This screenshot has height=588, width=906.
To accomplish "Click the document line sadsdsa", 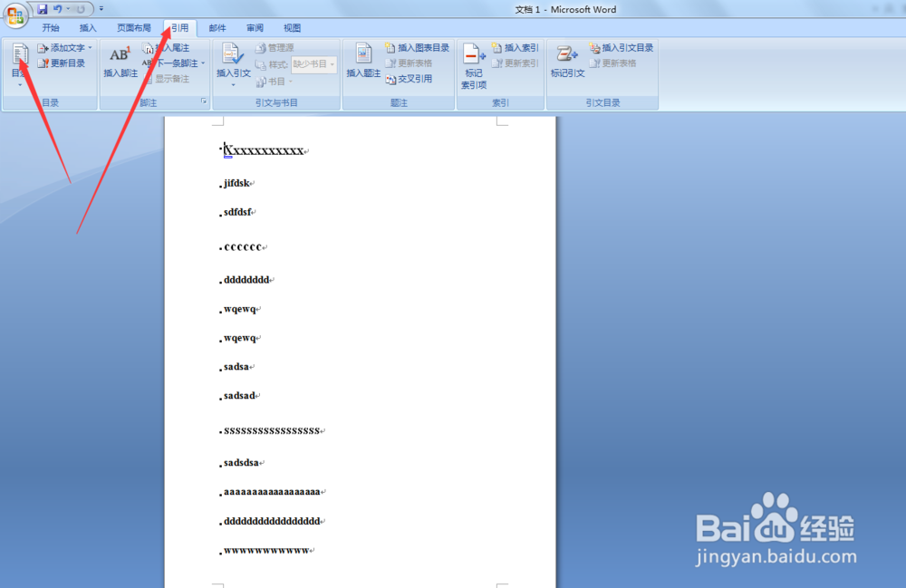I will (242, 463).
